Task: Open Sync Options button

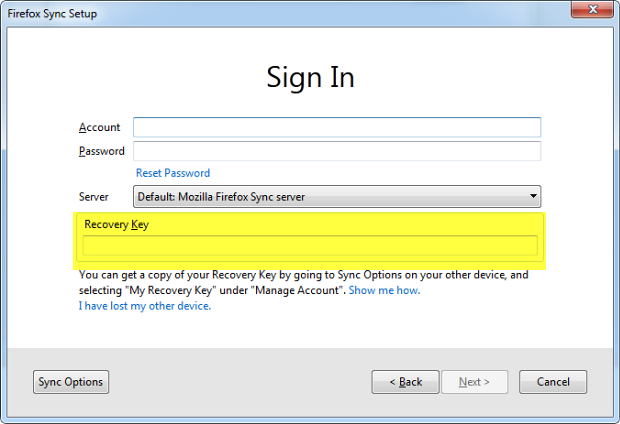Action: (x=71, y=382)
